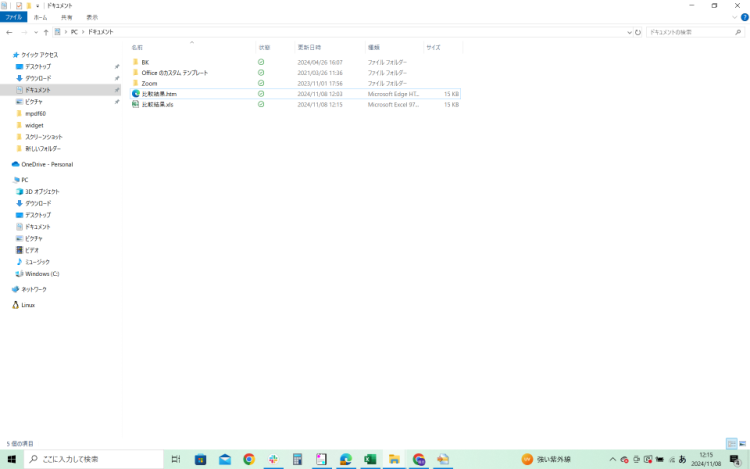This screenshot has height=469, width=750.
Task: Sort files by 更新日時 column header
Action: pos(308,47)
